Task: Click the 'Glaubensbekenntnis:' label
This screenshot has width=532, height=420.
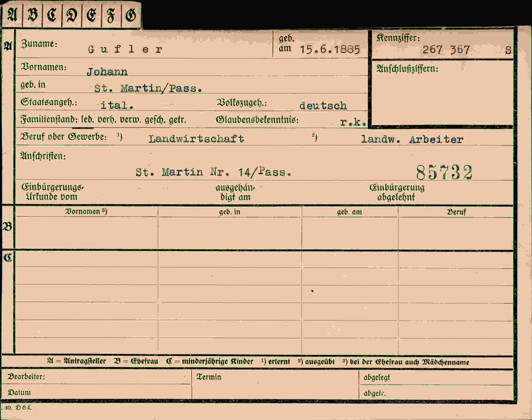Action: point(257,120)
